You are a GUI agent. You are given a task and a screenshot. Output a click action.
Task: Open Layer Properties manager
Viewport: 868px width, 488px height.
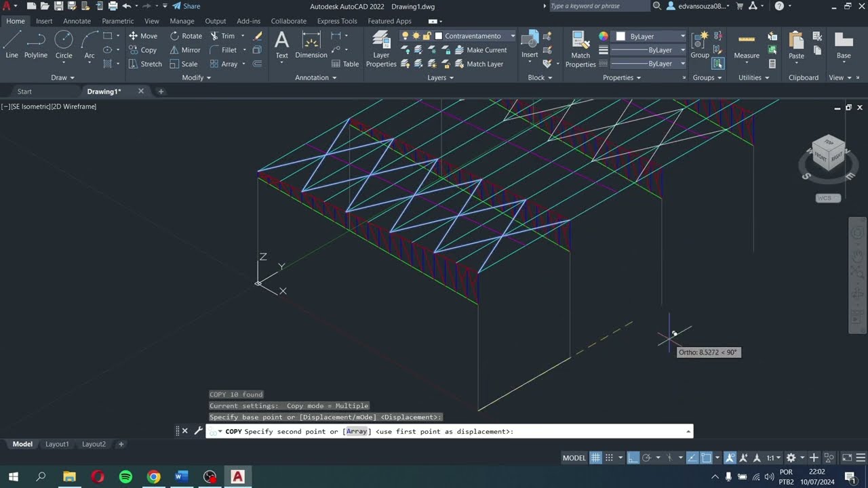click(381, 49)
